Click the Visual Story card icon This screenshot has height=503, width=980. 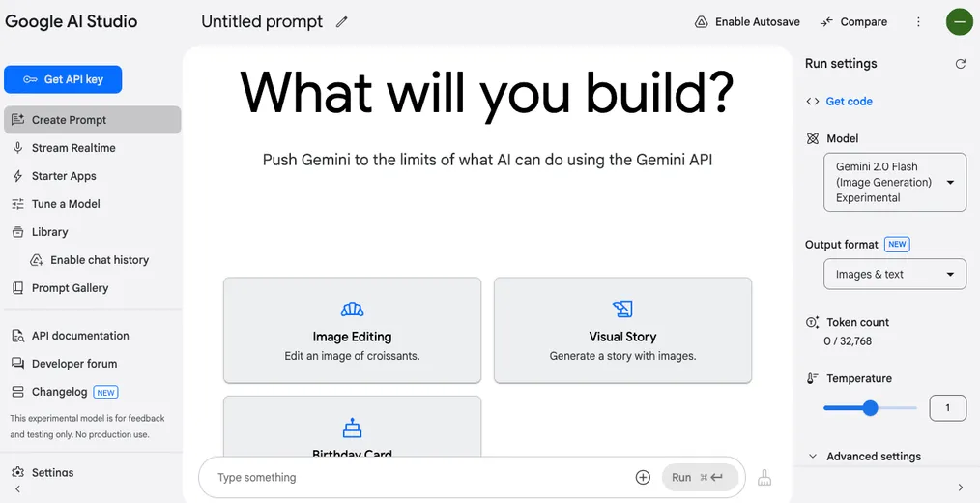click(x=622, y=310)
